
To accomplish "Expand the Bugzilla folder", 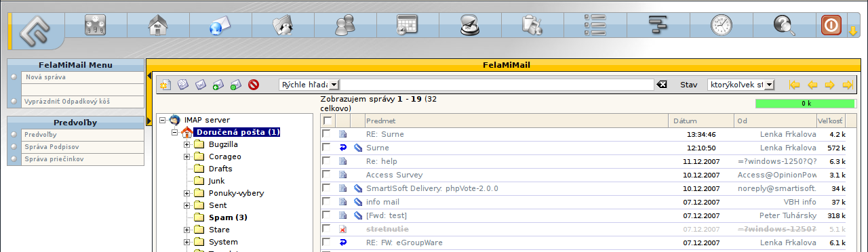I will pyautogui.click(x=186, y=144).
